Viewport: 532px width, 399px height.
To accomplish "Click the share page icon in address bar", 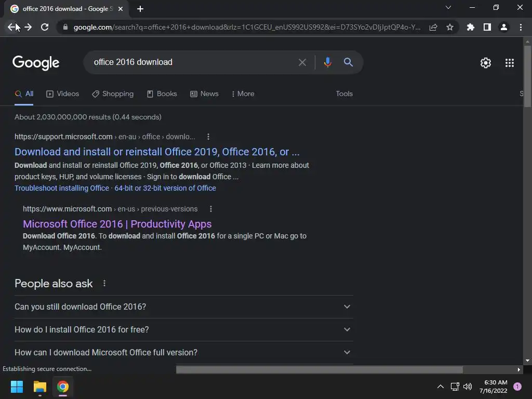I will pyautogui.click(x=433, y=27).
